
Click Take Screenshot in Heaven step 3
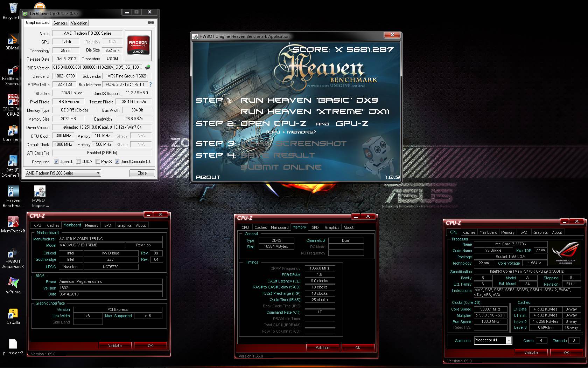coord(293,144)
